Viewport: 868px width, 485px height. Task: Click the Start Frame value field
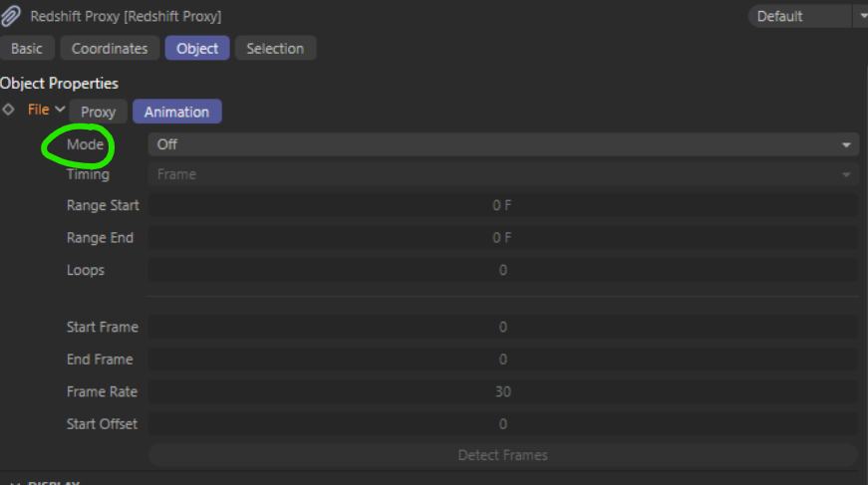click(503, 327)
